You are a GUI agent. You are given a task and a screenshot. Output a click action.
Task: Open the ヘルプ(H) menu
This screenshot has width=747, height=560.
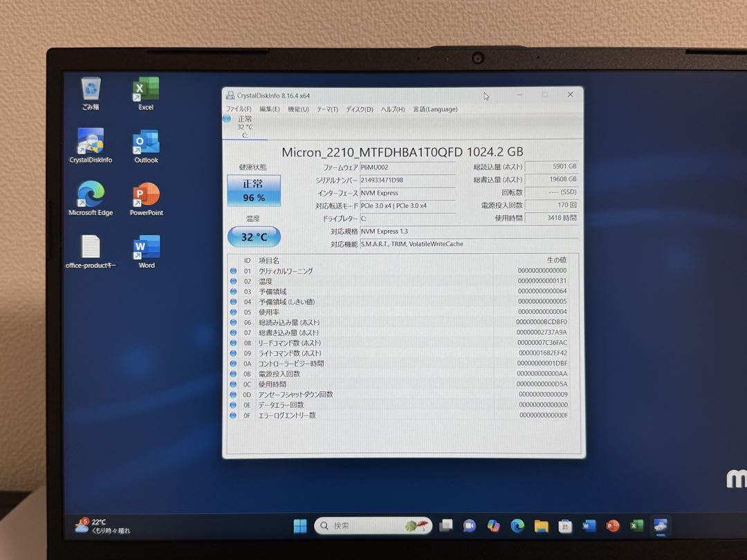[x=393, y=109]
